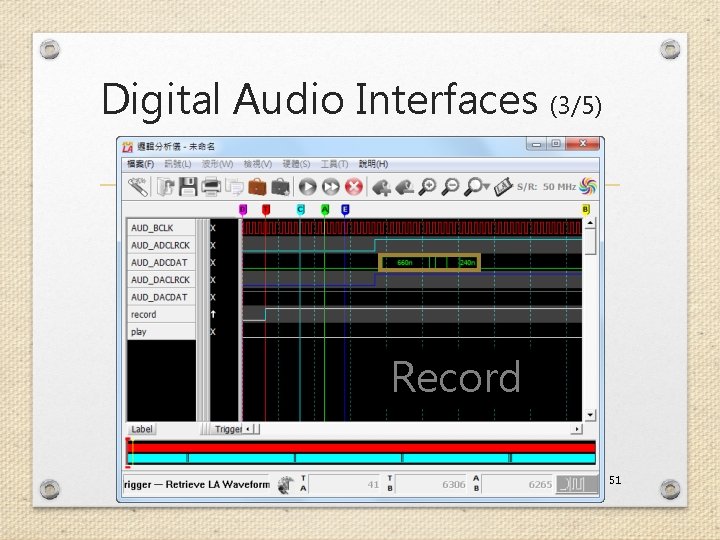Image resolution: width=720 pixels, height=540 pixels.
Task: Click the orange briefcase icon
Action: 257,187
